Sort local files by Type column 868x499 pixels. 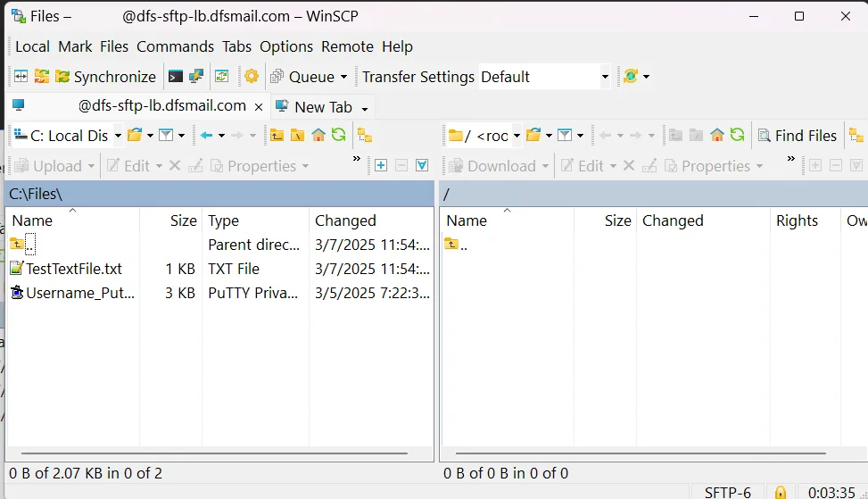pyautogui.click(x=255, y=220)
